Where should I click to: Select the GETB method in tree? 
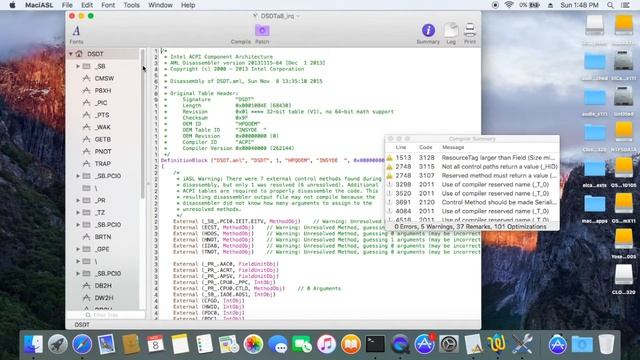pyautogui.click(x=102, y=139)
